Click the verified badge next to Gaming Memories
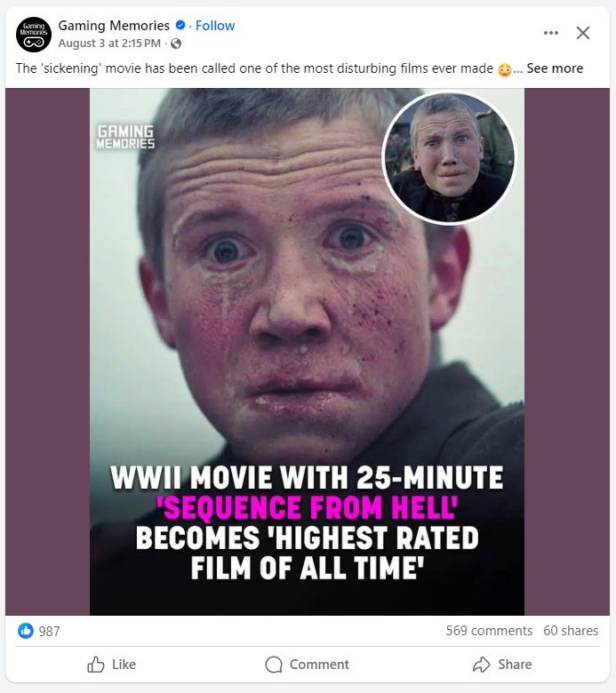 (180, 25)
